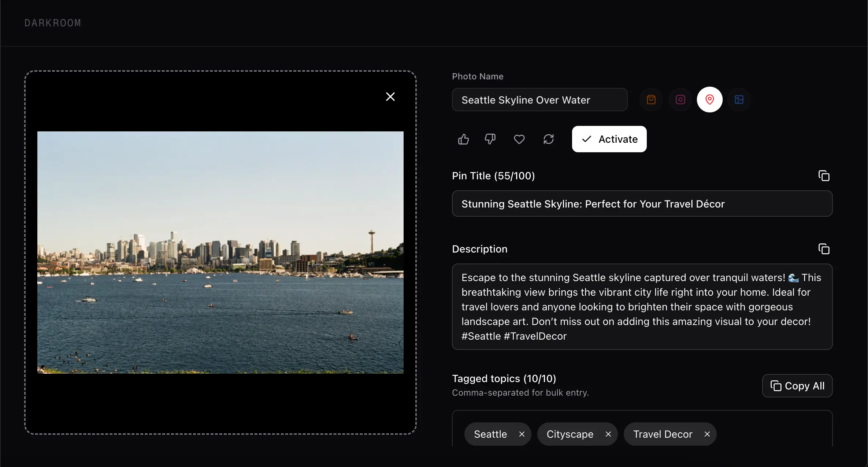The height and width of the screenshot is (467, 868).
Task: Click into the Pin Title text field
Action: tap(642, 204)
